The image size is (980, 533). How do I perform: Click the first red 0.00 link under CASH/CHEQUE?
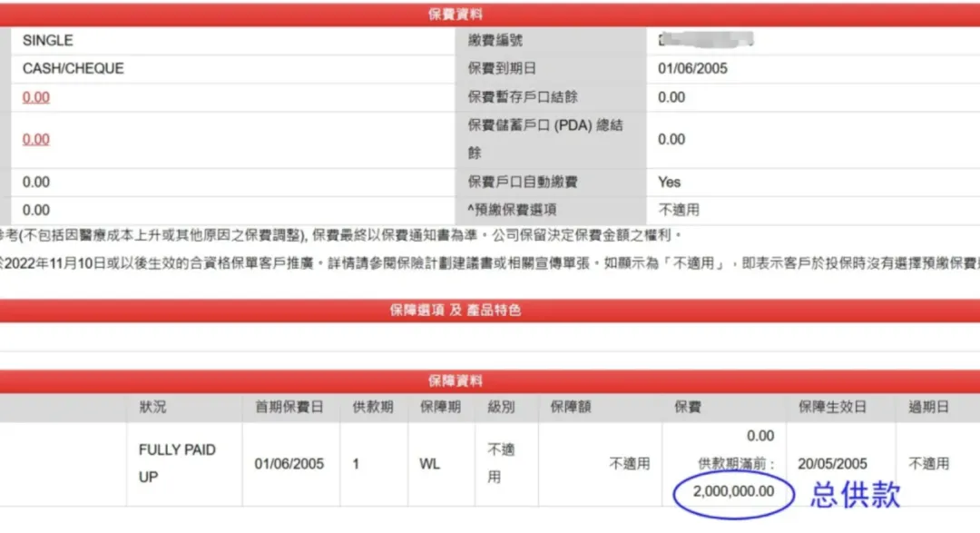coord(36,97)
